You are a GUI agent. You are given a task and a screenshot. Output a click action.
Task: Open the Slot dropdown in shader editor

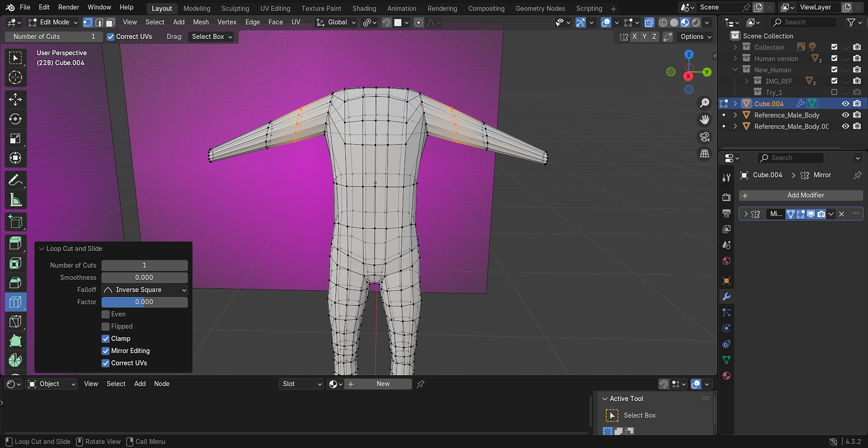click(x=301, y=384)
